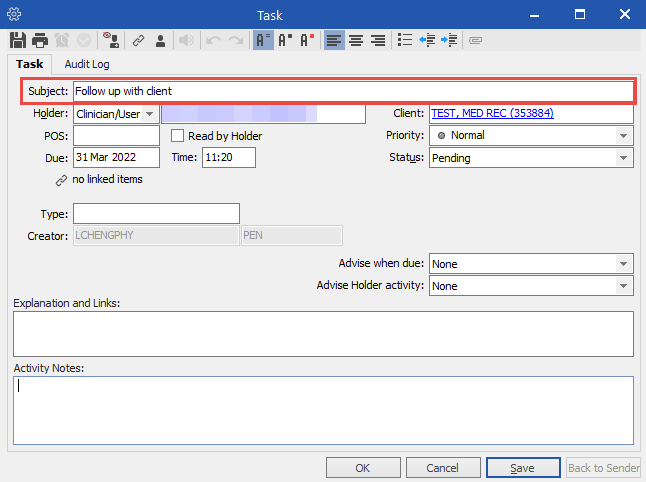Toggle left text alignment
This screenshot has height=482, width=646.
(334, 41)
